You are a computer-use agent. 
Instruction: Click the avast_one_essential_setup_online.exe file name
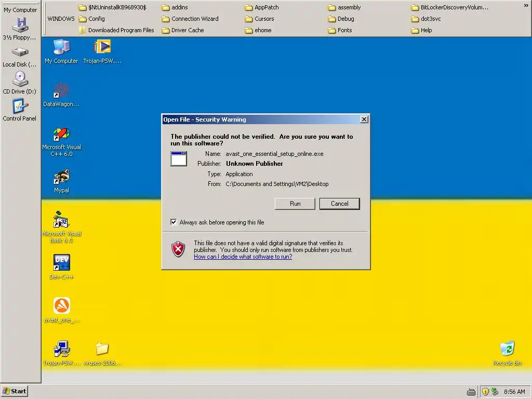pos(274,154)
